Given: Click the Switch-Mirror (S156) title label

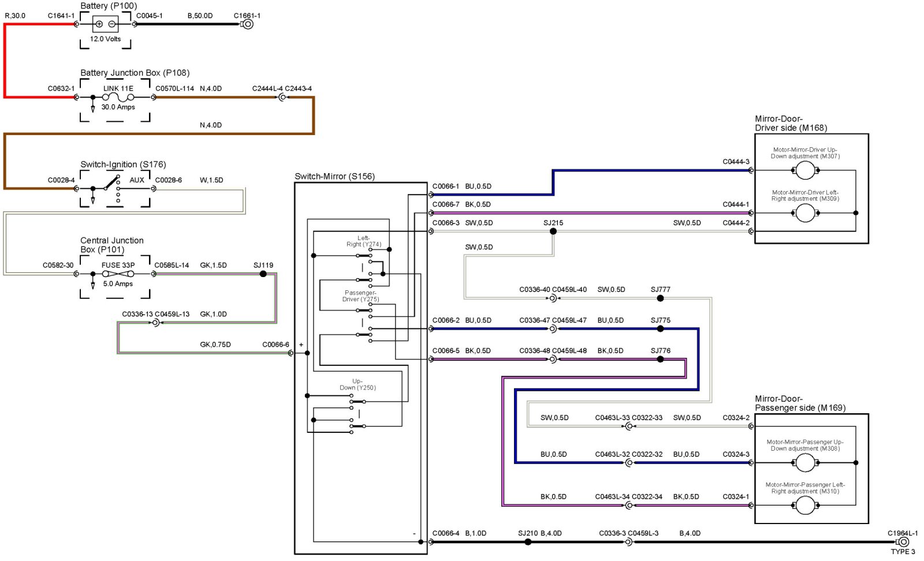Looking at the screenshot, I should (334, 177).
